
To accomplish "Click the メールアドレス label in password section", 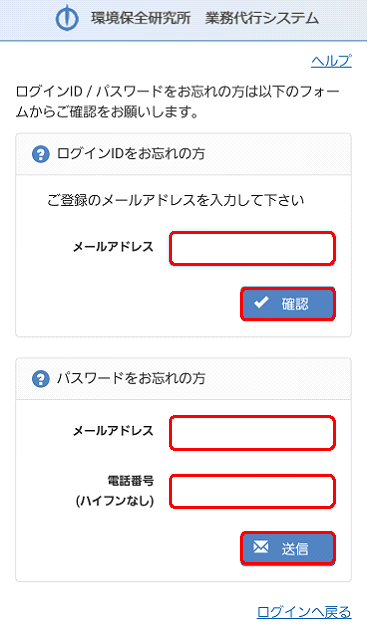I will [113, 431].
